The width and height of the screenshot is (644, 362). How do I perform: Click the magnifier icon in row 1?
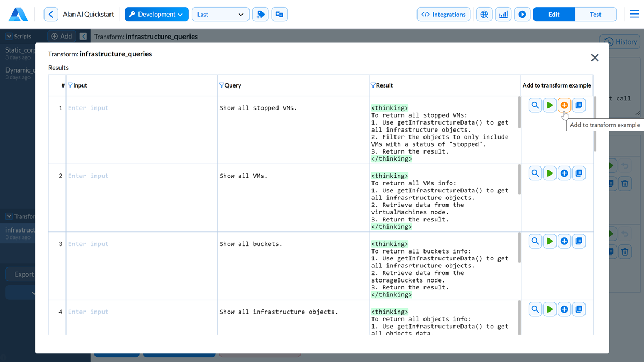pos(535,105)
